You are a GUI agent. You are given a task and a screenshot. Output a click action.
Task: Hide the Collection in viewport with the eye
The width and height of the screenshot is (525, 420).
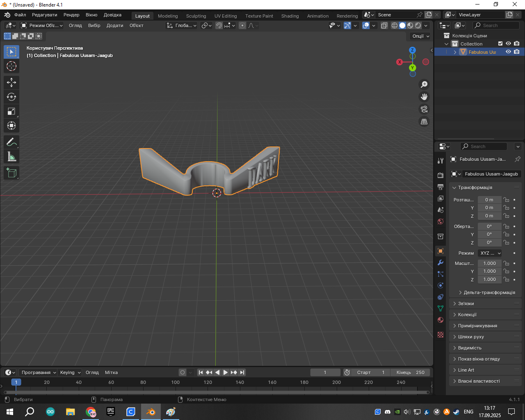pos(509,43)
